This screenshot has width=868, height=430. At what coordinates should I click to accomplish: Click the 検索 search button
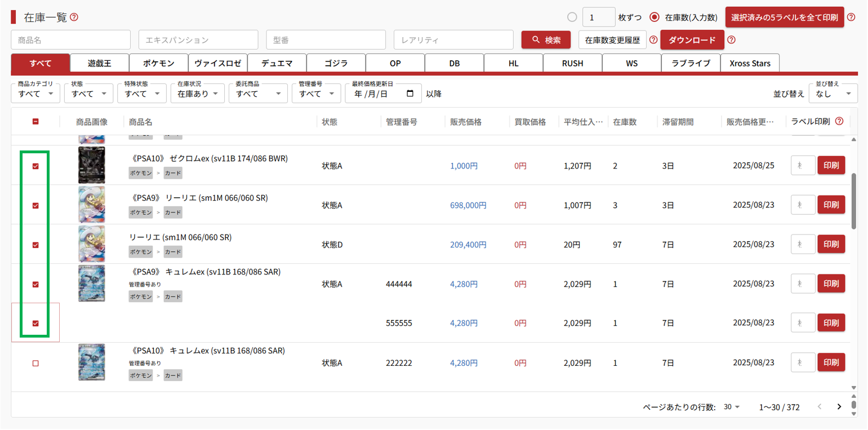click(546, 40)
